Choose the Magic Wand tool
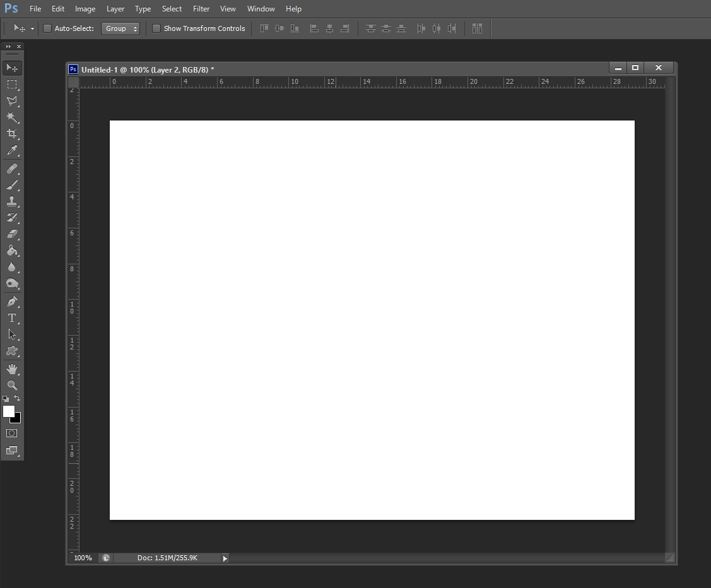The height and width of the screenshot is (588, 711). (12, 117)
